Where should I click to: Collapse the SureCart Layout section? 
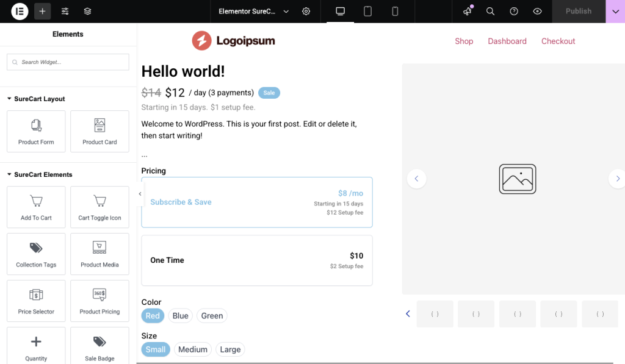point(10,99)
